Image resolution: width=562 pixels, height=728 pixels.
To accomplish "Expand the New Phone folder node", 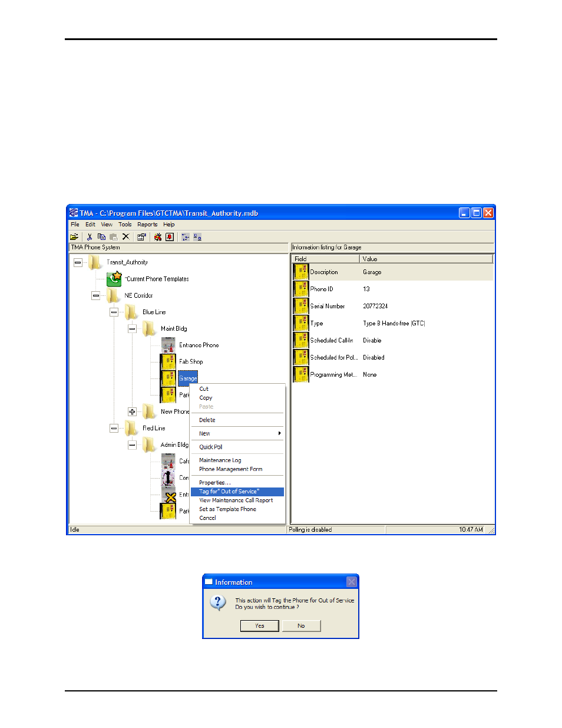I will click(x=133, y=411).
